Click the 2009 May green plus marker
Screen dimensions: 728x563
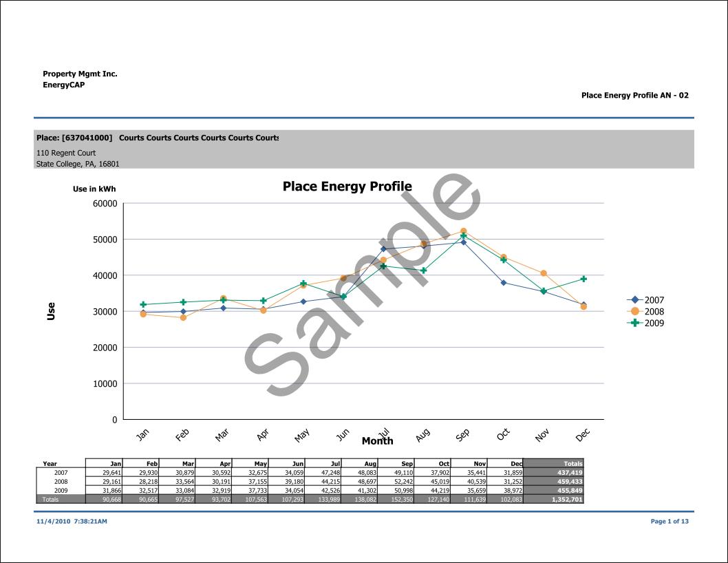click(x=303, y=284)
